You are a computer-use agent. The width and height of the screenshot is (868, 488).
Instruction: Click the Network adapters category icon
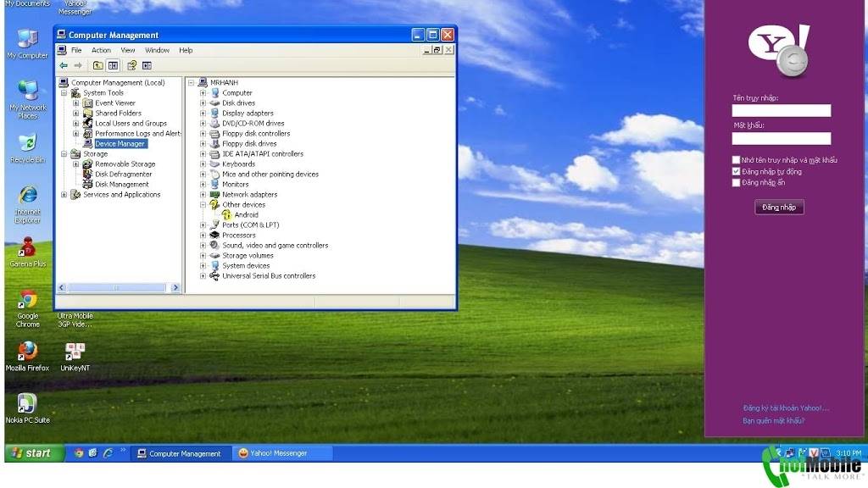click(214, 195)
